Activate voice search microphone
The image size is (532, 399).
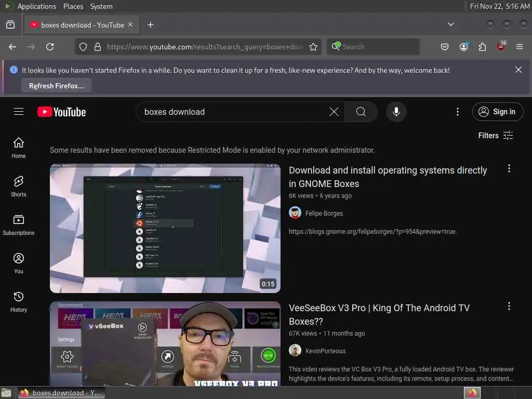pos(396,112)
